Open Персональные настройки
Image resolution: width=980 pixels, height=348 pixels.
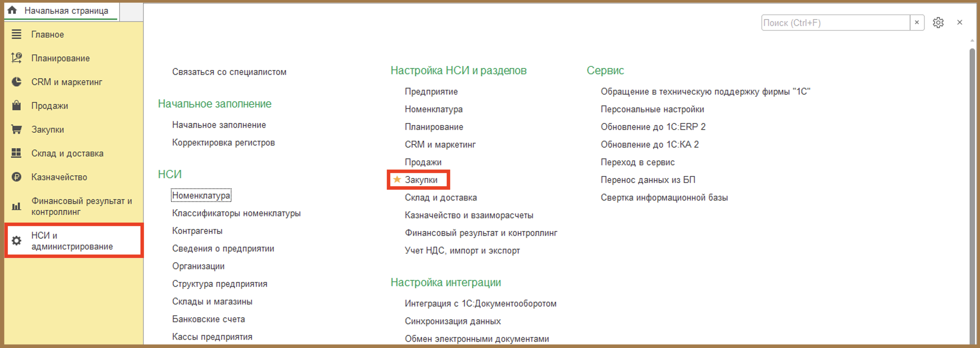(652, 109)
